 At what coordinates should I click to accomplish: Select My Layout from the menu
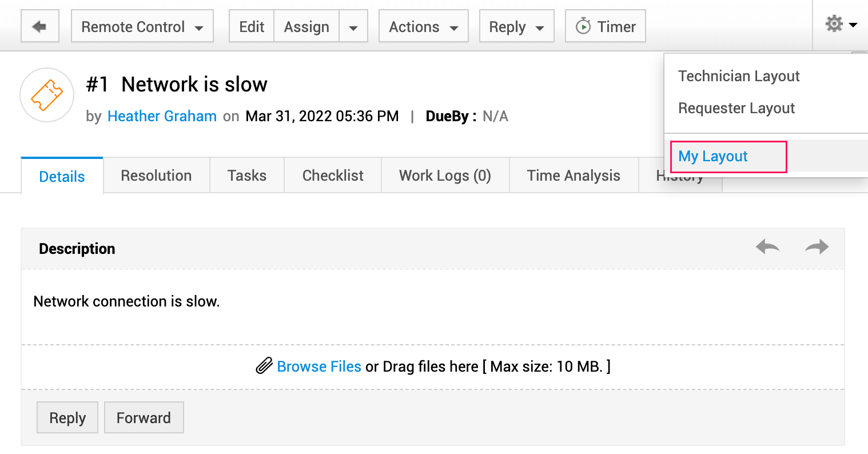pyautogui.click(x=713, y=156)
